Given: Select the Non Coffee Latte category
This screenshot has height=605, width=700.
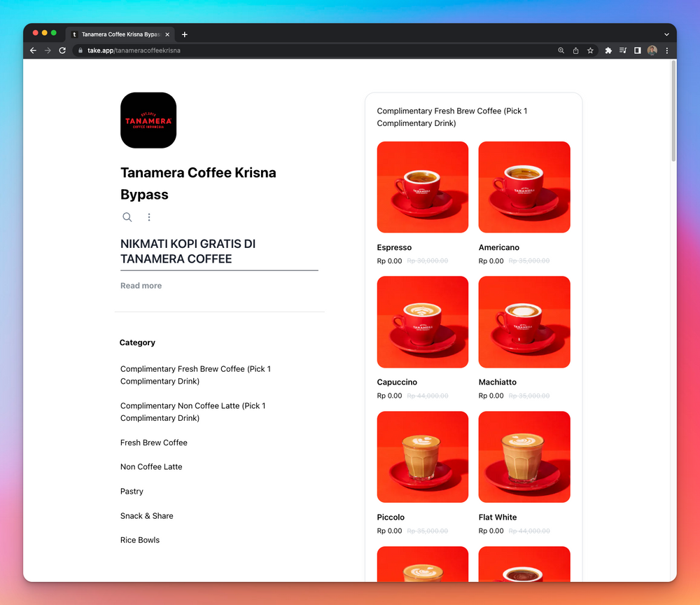Looking at the screenshot, I should [x=151, y=466].
